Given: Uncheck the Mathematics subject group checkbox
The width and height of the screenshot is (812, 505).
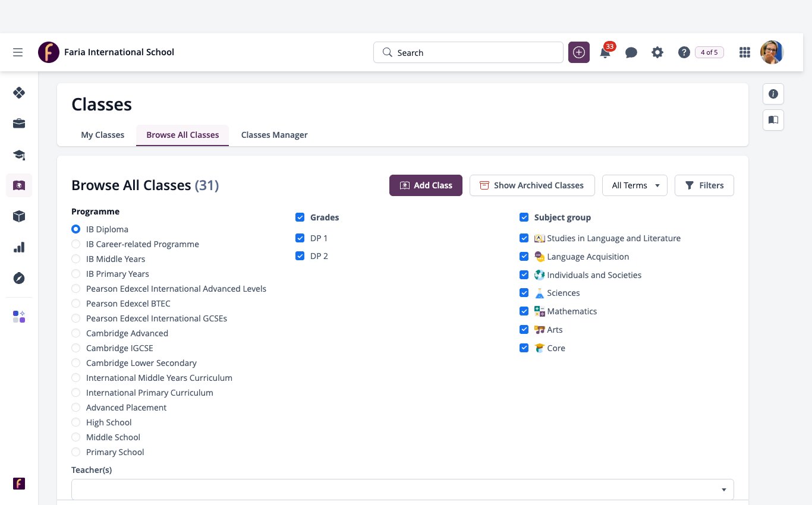Looking at the screenshot, I should [x=524, y=311].
